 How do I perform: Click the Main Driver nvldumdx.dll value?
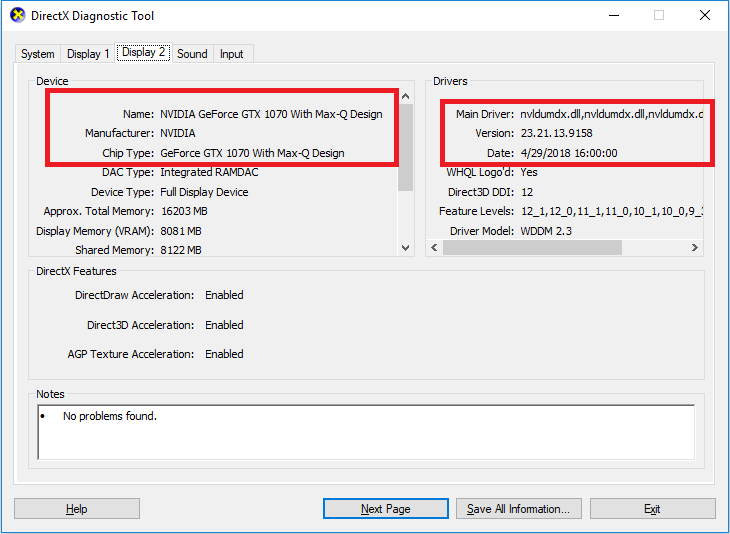tap(611, 114)
